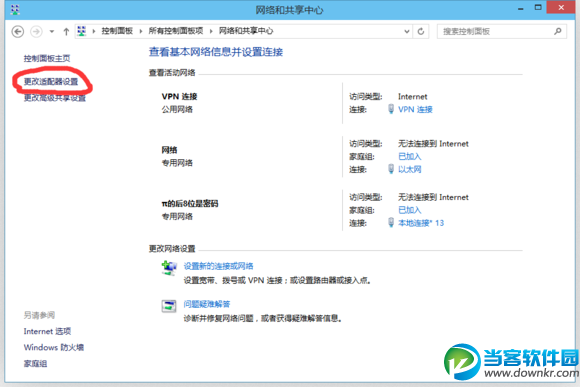This screenshot has height=387, width=580.
Task: Click the forward navigation arrow
Action: coord(36,31)
